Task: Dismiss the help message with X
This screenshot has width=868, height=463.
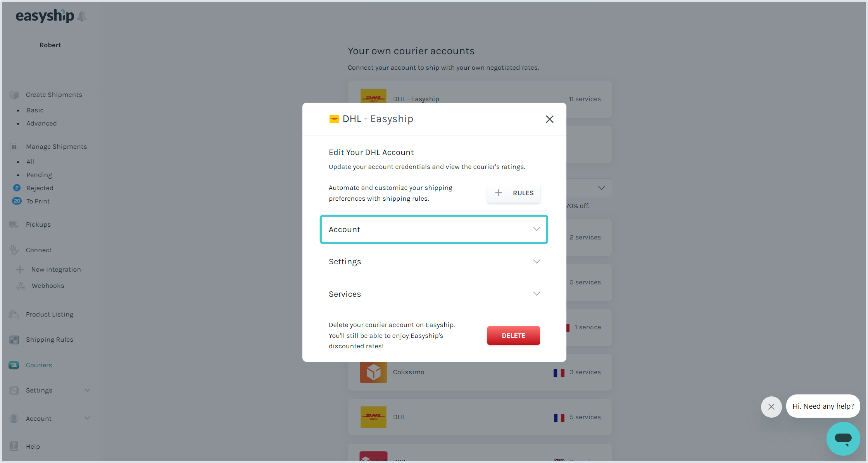Action: [771, 407]
